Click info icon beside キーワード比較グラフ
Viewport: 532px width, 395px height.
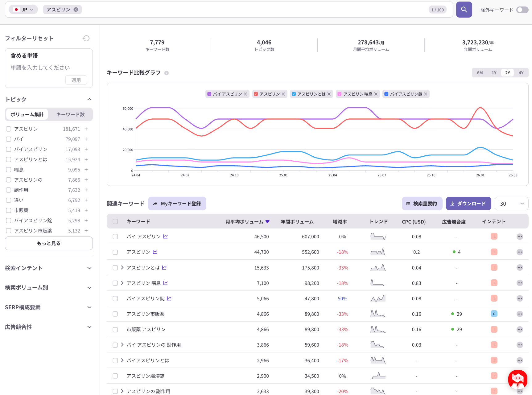(x=167, y=73)
